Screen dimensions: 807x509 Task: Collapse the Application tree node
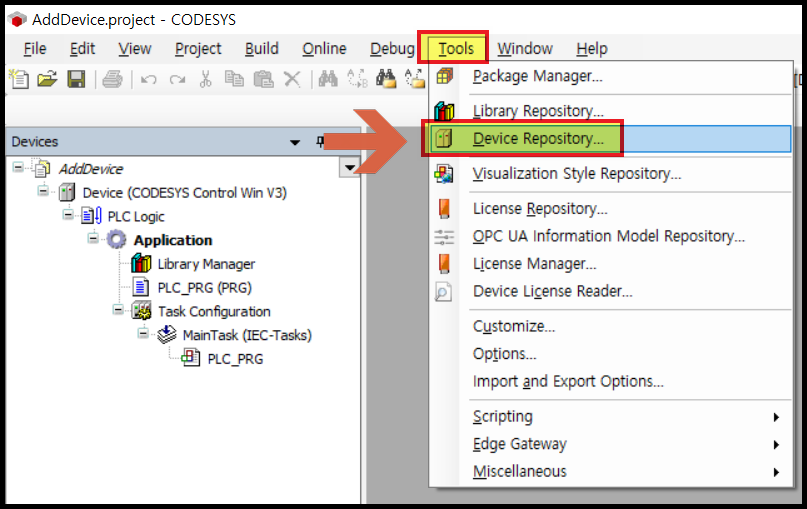(x=93, y=238)
